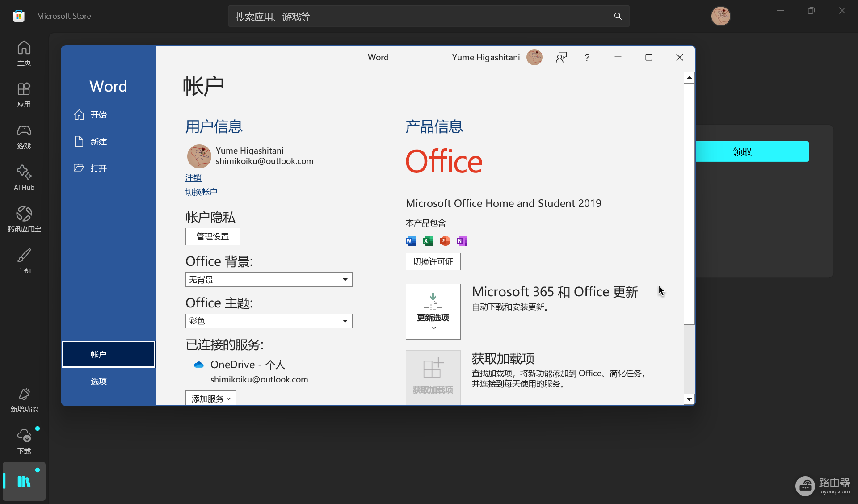Click the 切换帐户 (Switch account) link
The height and width of the screenshot is (504, 858).
pos(202,192)
